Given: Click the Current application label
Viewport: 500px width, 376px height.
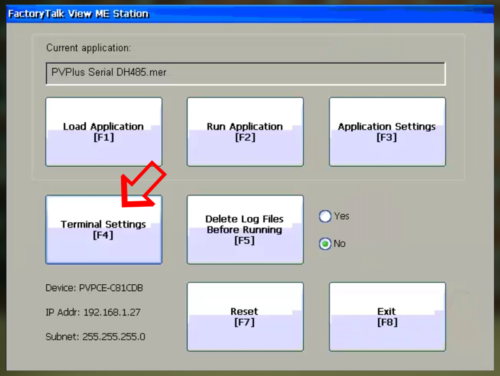Looking at the screenshot, I should 88,48.
